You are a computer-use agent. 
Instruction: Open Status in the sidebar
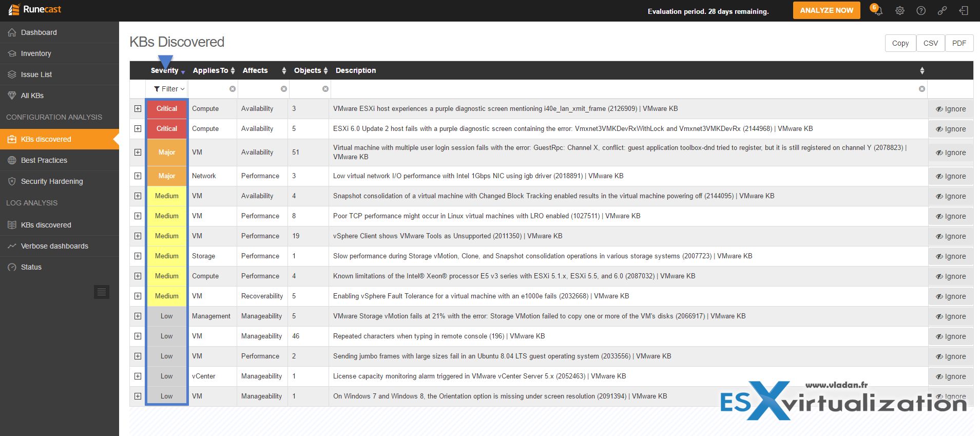click(x=60, y=267)
